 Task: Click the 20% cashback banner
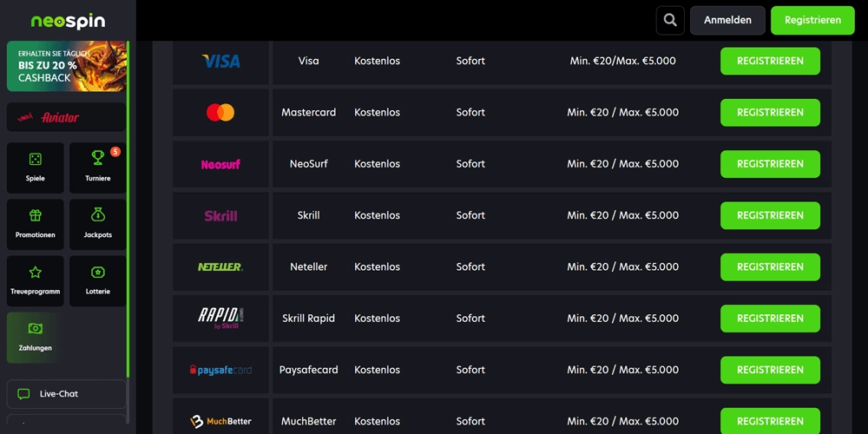tap(67, 66)
